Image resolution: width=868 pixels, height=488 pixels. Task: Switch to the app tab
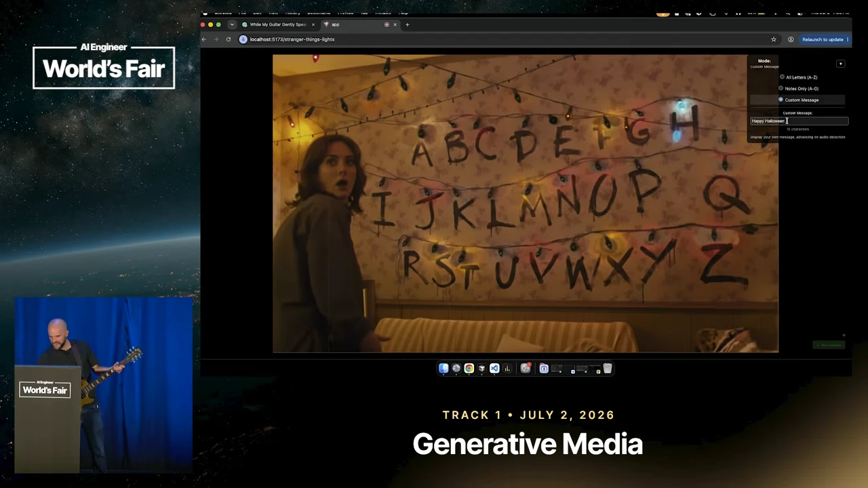coord(359,24)
